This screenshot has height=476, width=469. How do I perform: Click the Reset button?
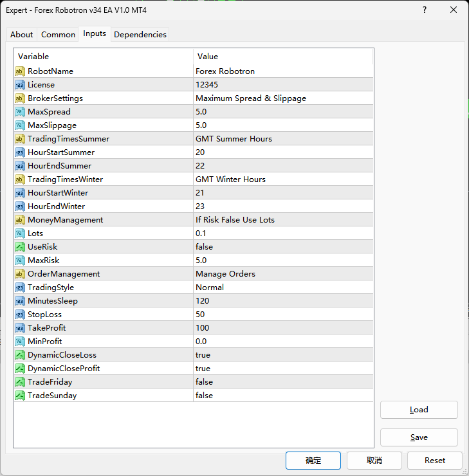(435, 461)
